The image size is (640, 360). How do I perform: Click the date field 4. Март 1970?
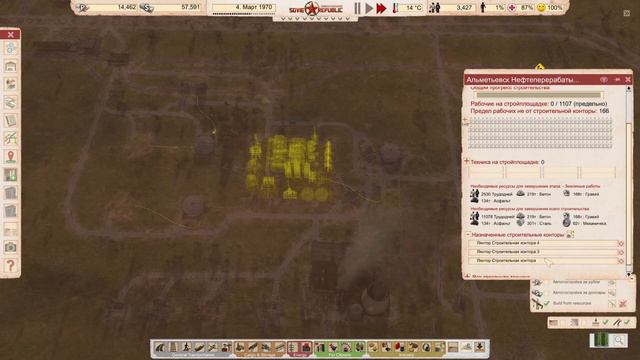click(244, 7)
